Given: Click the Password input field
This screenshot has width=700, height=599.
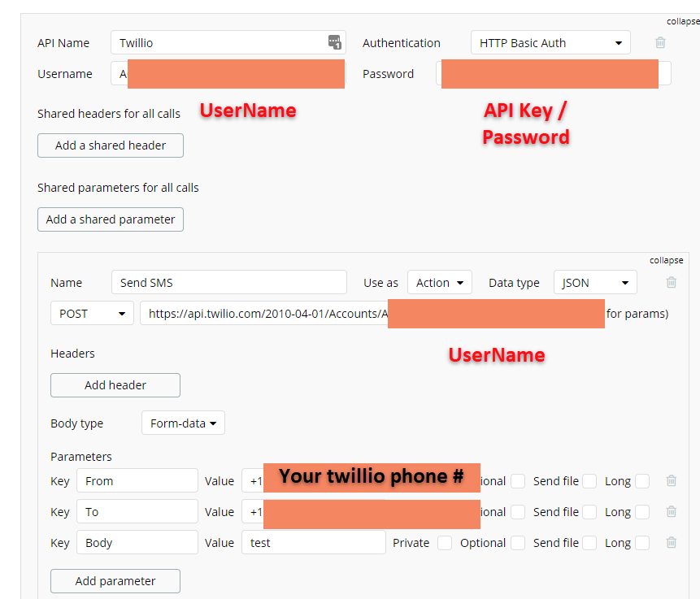Looking at the screenshot, I should pos(554,74).
